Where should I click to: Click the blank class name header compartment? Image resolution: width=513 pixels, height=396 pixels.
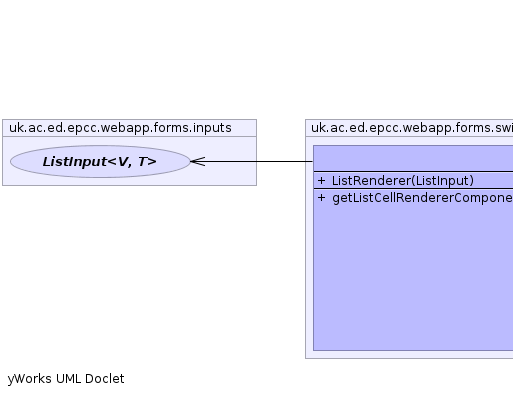coord(413,158)
